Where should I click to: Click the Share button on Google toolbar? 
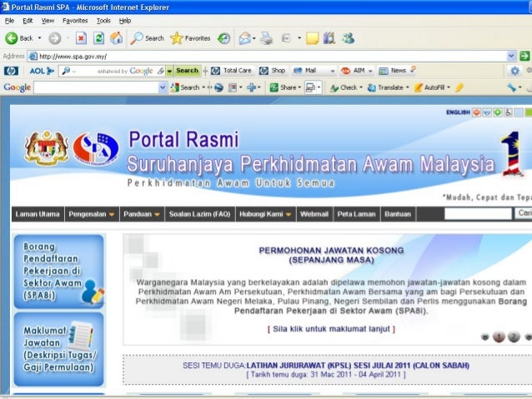(285, 87)
